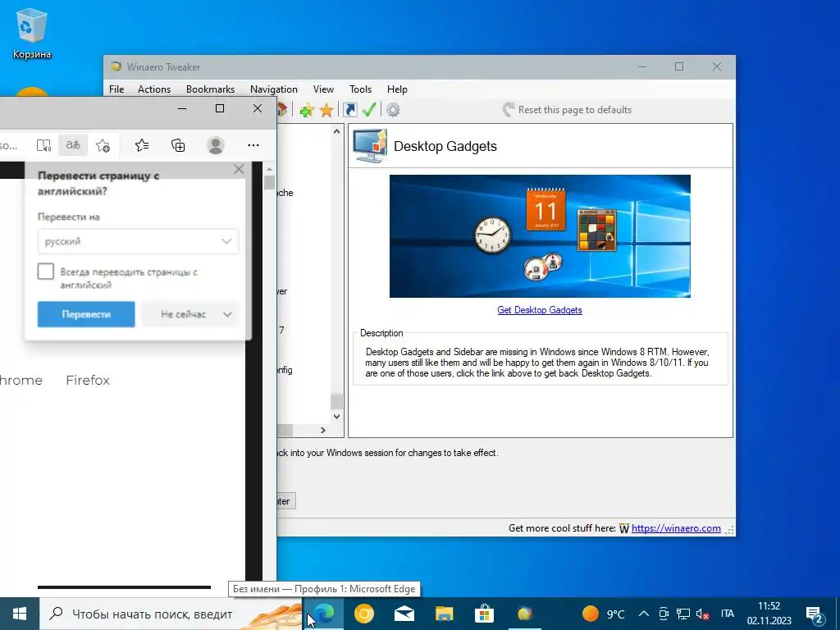This screenshot has width=840, height=630.
Task: Click the translate icon in Edge address bar
Action: (x=73, y=145)
